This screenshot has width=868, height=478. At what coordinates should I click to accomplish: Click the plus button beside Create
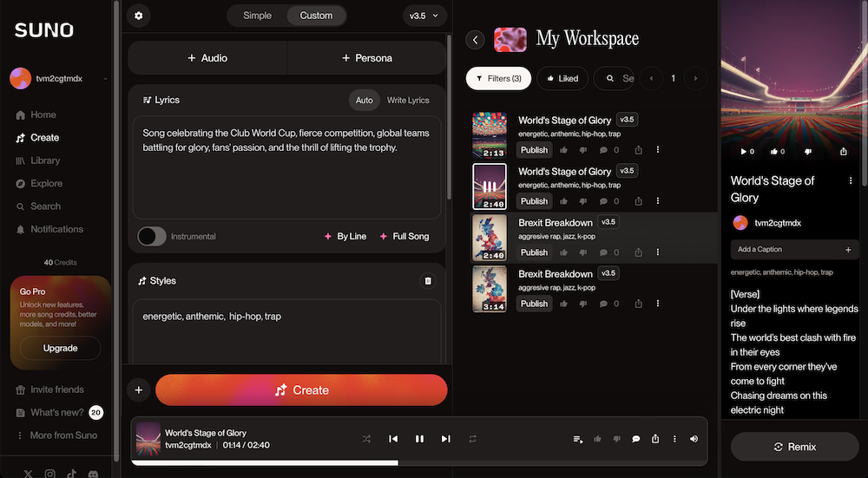(x=138, y=390)
